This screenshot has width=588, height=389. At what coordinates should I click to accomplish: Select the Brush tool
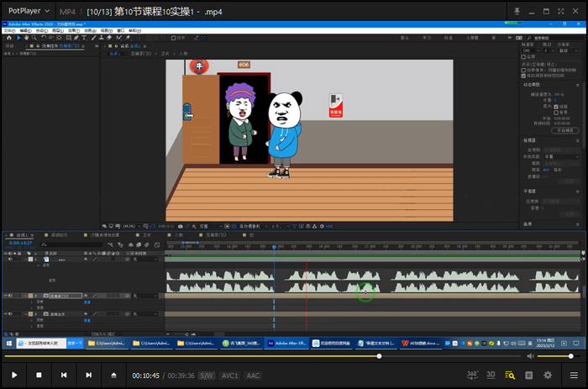coord(94,38)
